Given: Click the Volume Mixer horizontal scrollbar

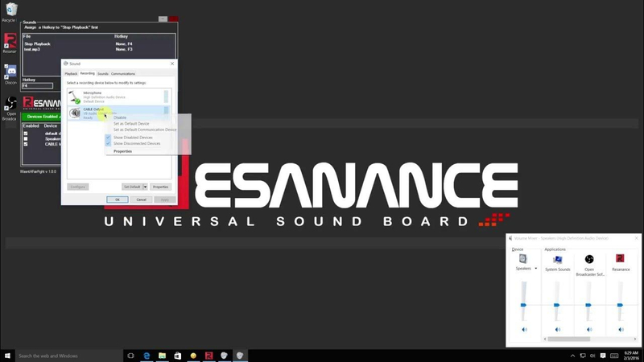Looking at the screenshot, I should (x=569, y=339).
